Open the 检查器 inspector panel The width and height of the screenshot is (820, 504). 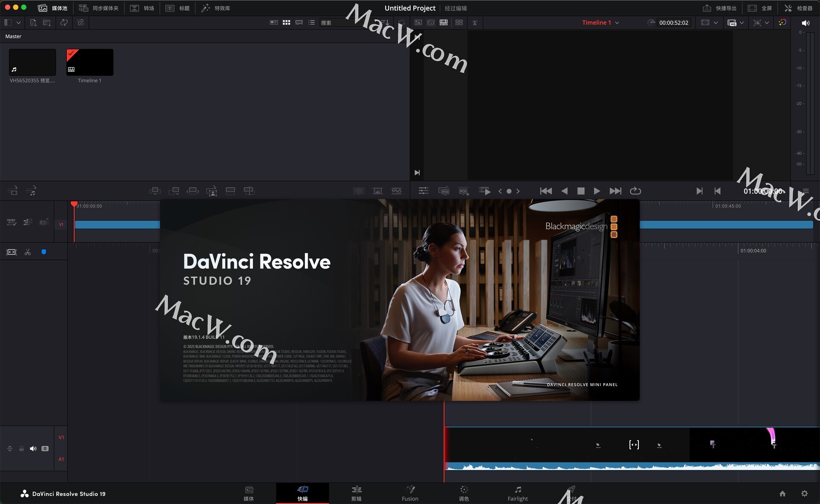click(x=798, y=8)
